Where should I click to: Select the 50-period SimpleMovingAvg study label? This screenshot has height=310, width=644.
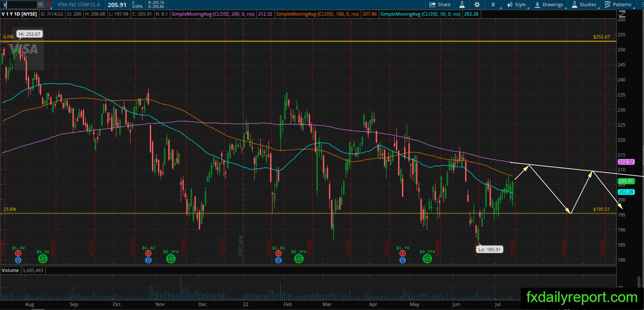pyautogui.click(x=420, y=14)
